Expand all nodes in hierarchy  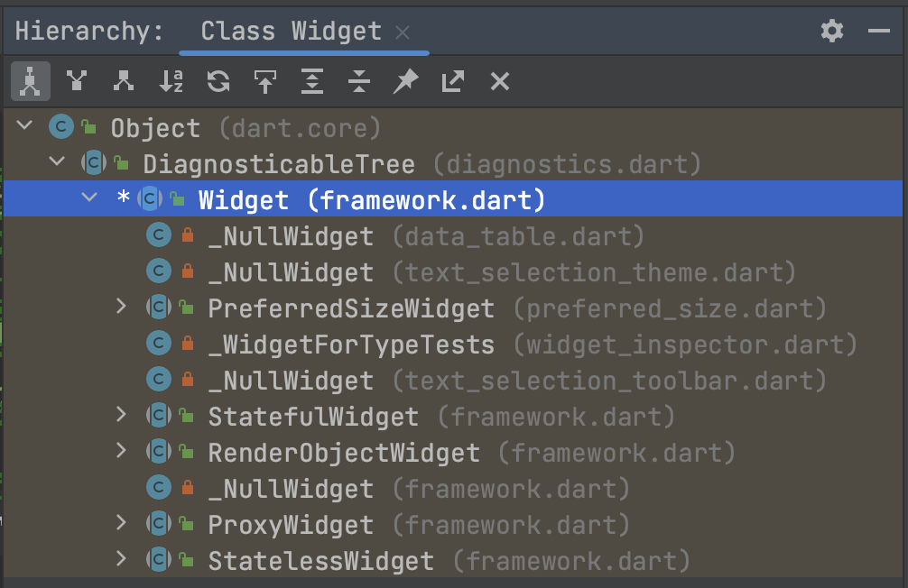click(x=312, y=81)
